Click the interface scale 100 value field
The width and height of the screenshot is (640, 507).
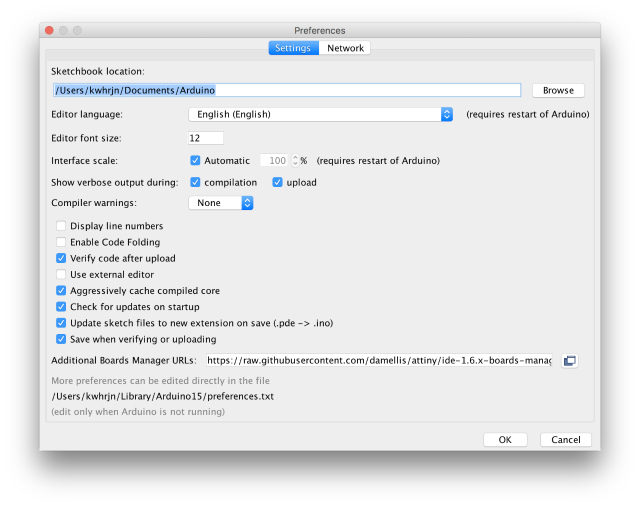pyautogui.click(x=275, y=160)
